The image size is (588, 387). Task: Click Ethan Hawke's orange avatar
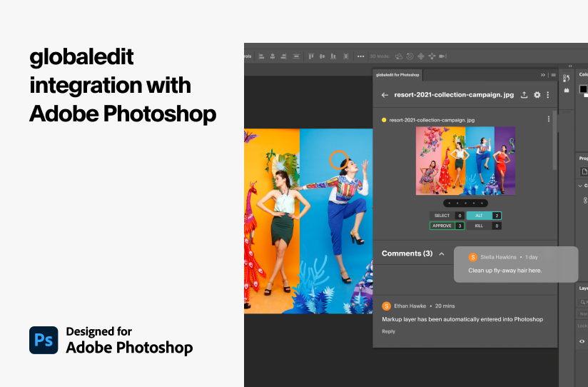click(386, 306)
